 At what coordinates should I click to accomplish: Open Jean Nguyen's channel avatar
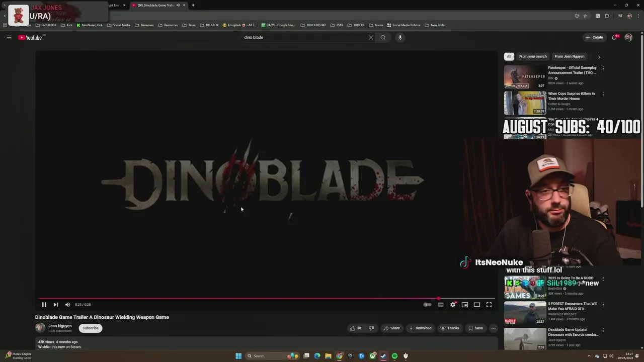(40, 328)
